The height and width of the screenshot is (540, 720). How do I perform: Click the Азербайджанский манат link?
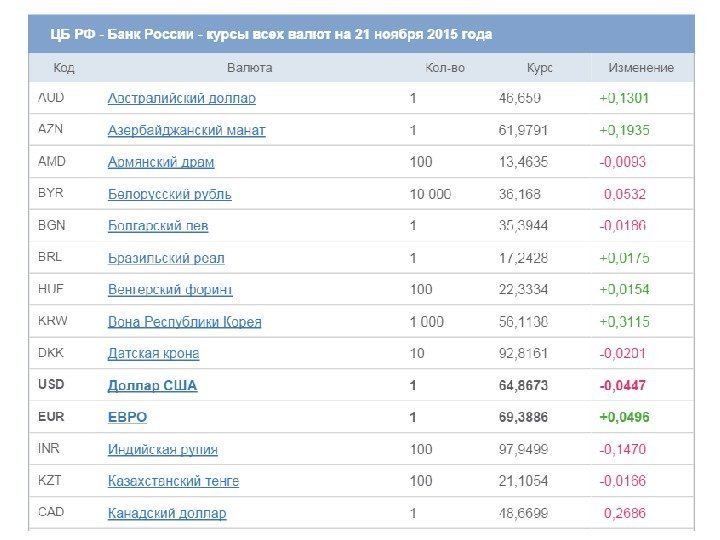(186, 131)
